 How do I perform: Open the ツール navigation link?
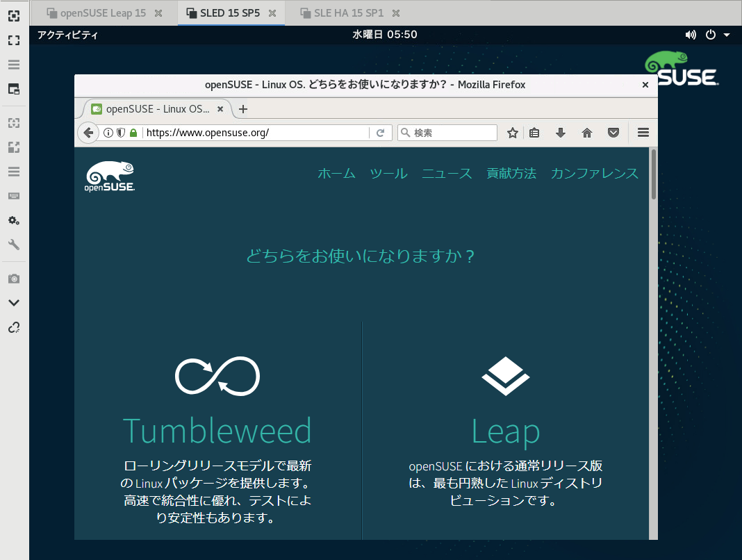coord(388,174)
